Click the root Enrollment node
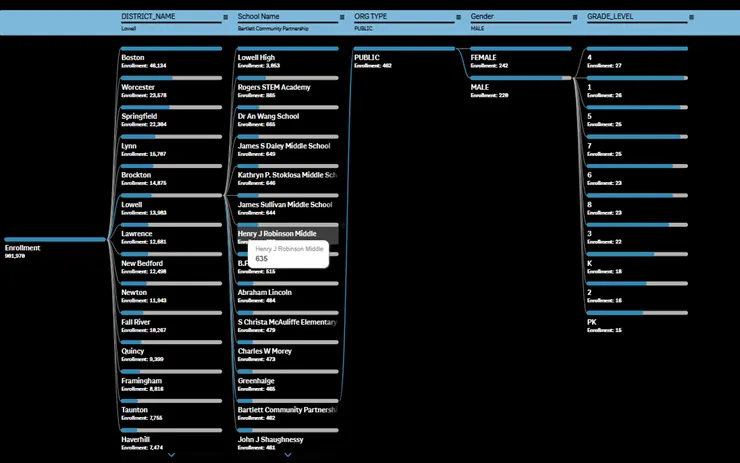This screenshot has width=740, height=463. 40,248
